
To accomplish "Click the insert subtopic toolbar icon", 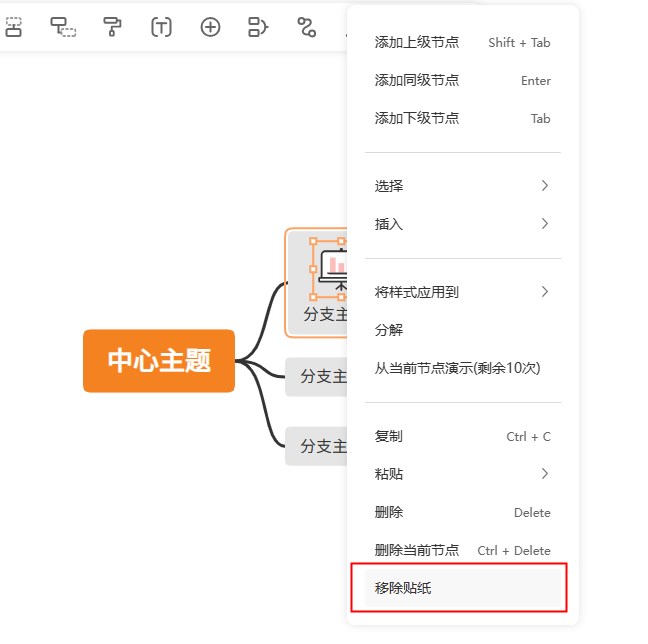I will point(63,27).
